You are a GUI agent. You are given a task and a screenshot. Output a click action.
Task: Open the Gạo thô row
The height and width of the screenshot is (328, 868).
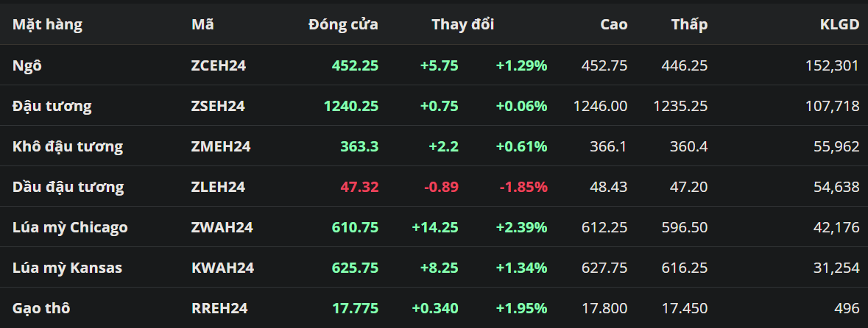pos(41,308)
